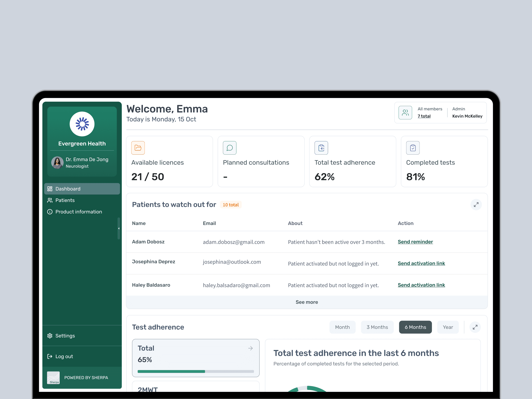Open Settings in the sidebar
Image resolution: width=532 pixels, height=399 pixels.
click(x=82, y=336)
